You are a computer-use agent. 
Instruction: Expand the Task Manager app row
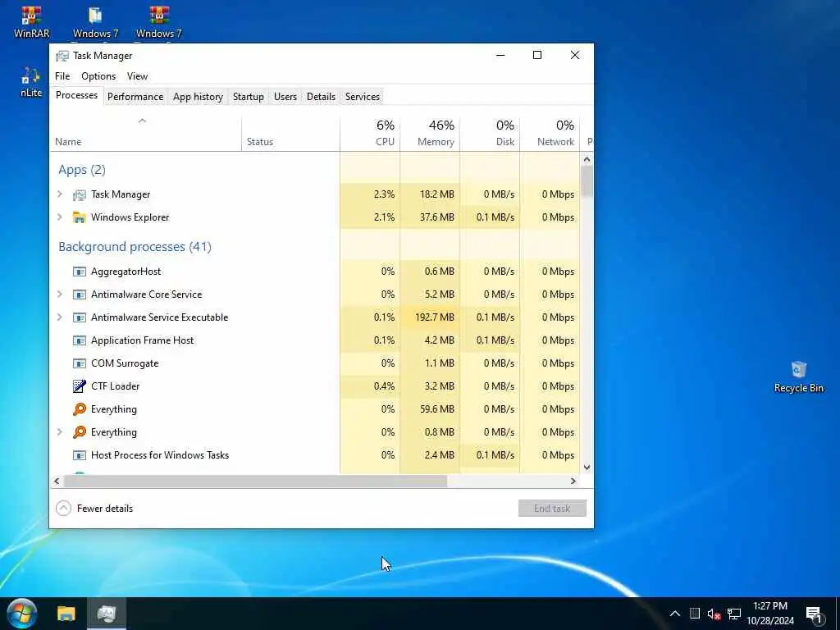point(60,194)
